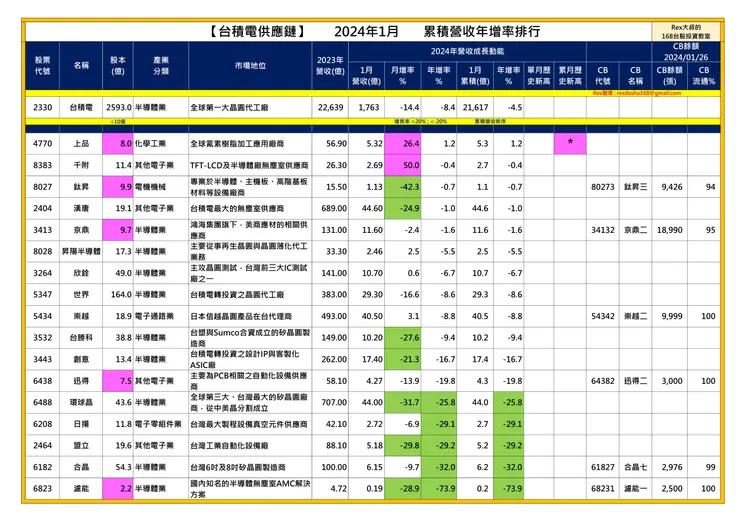The height and width of the screenshot is (523, 740).
Task: Select stock code 5347
Action: coord(42,295)
